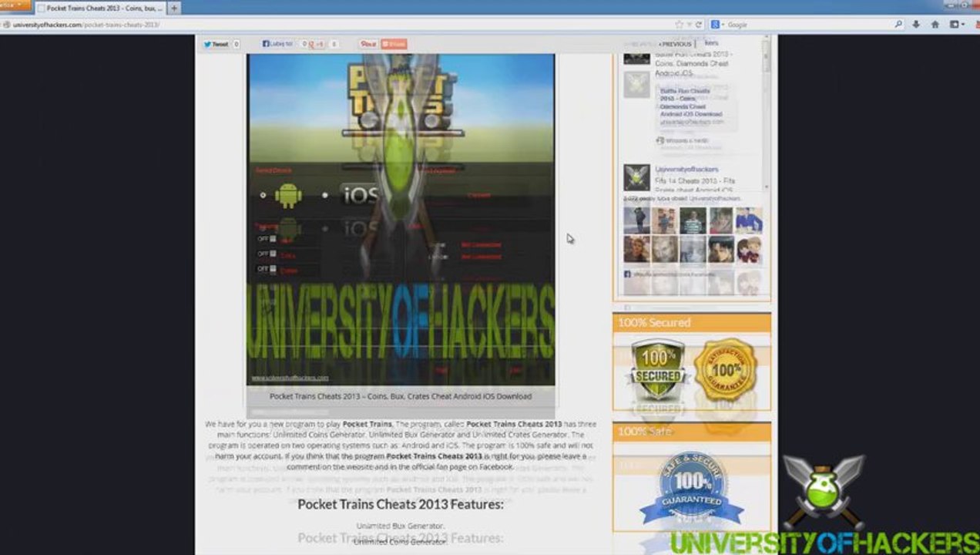Click the anime couple fan avatar
This screenshot has height=555, width=980.
(x=749, y=250)
